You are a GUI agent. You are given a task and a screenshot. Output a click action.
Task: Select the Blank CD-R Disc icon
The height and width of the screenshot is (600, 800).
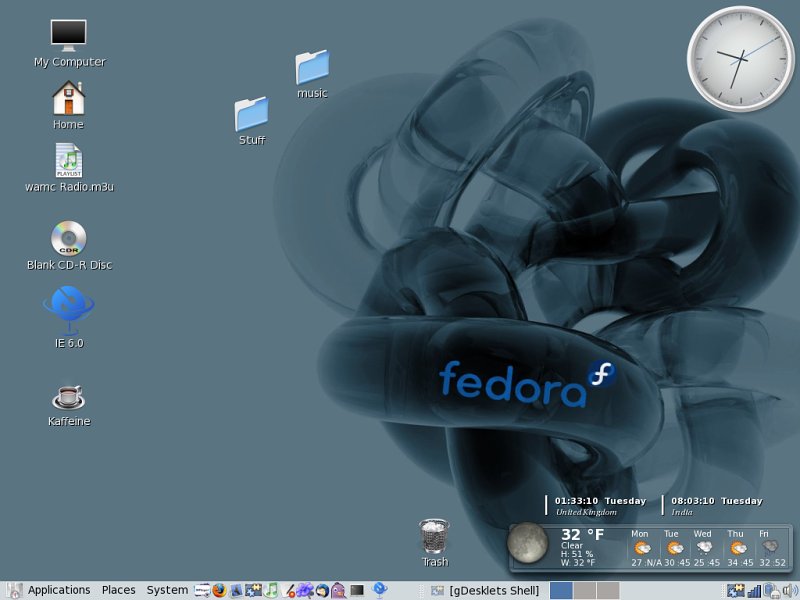pyautogui.click(x=69, y=245)
